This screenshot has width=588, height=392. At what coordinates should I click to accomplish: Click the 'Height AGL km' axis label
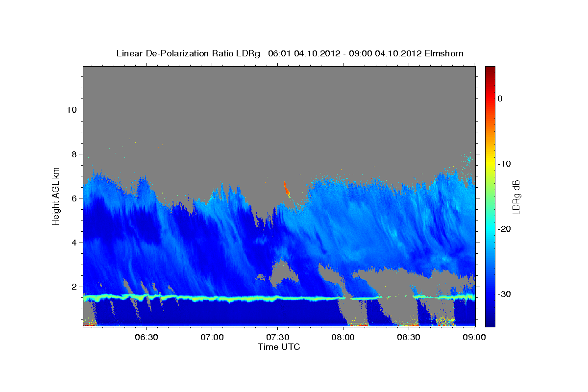point(56,196)
